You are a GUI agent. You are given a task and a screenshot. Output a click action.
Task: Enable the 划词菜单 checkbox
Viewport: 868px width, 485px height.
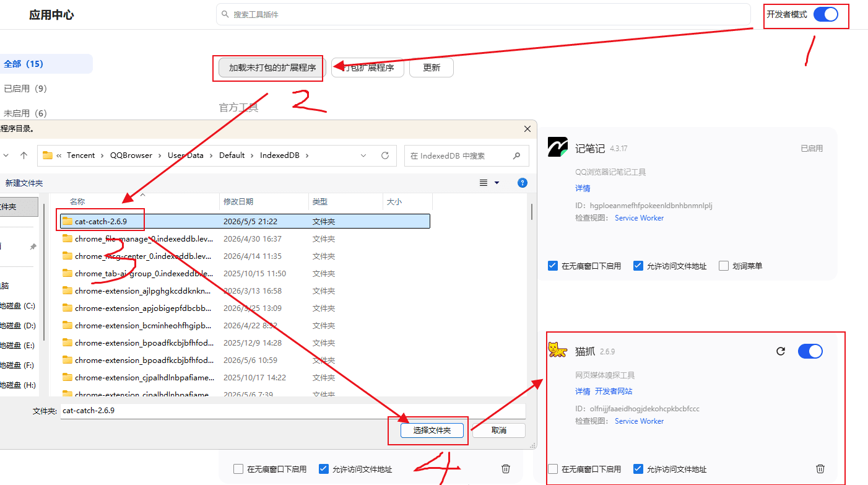tap(724, 266)
